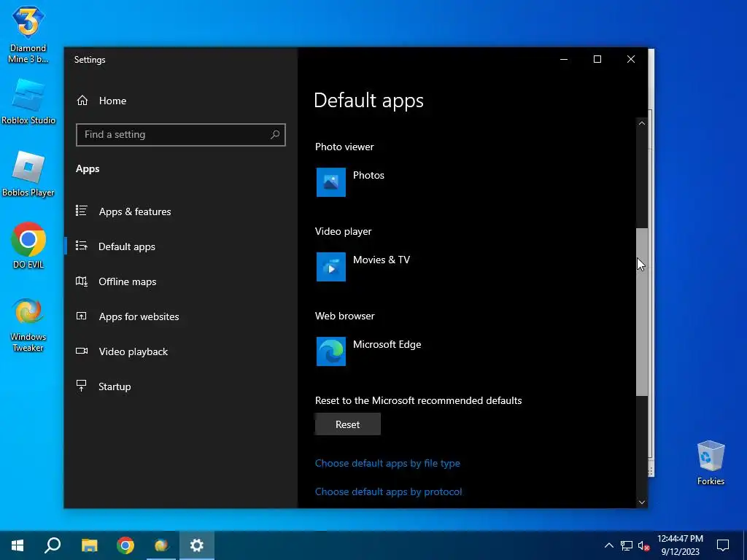Click the Movies & TV app icon
The width and height of the screenshot is (747, 560).
(331, 267)
